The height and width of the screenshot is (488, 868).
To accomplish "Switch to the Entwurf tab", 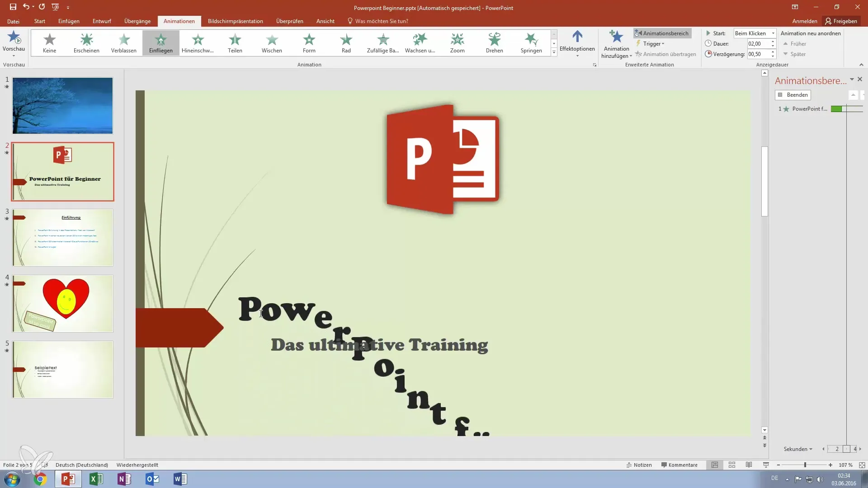I will (x=102, y=21).
